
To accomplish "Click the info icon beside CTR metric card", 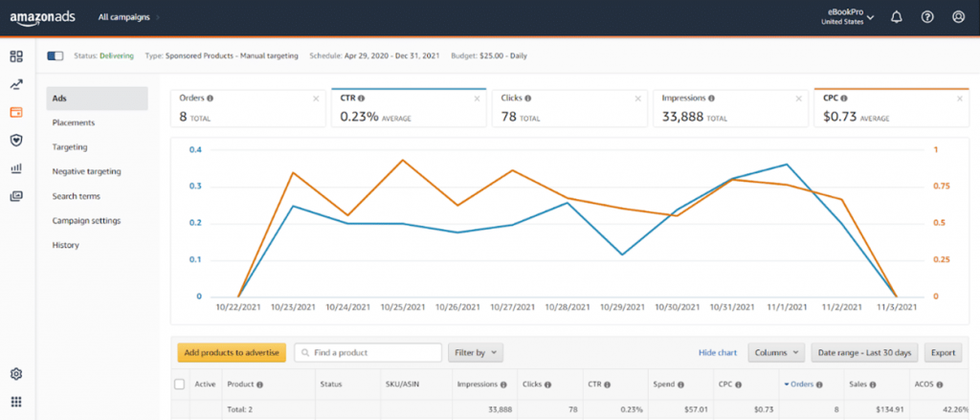I will pyautogui.click(x=362, y=99).
